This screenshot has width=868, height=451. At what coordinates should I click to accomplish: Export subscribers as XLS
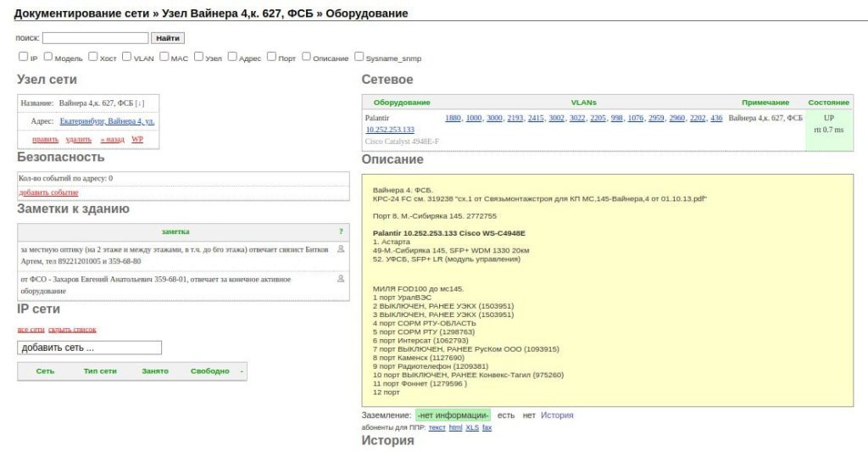click(x=471, y=428)
